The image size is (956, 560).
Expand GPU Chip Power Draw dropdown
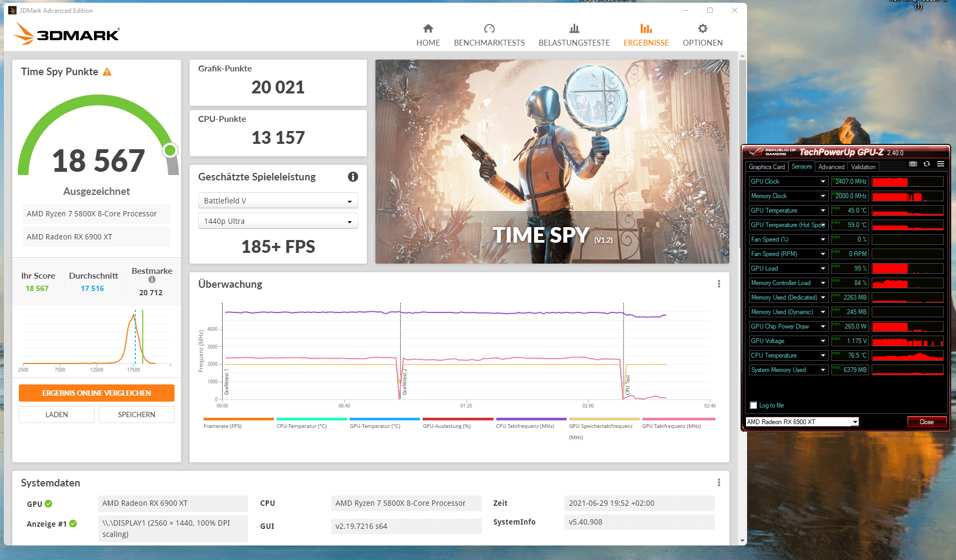pyautogui.click(x=823, y=326)
